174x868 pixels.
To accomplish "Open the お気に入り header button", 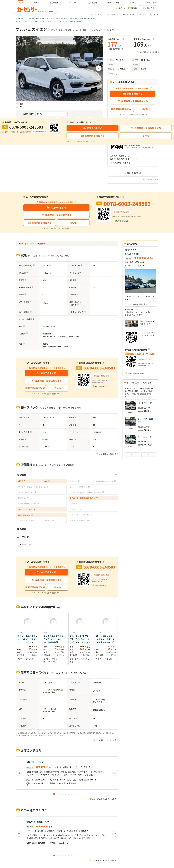I will 148,8.
